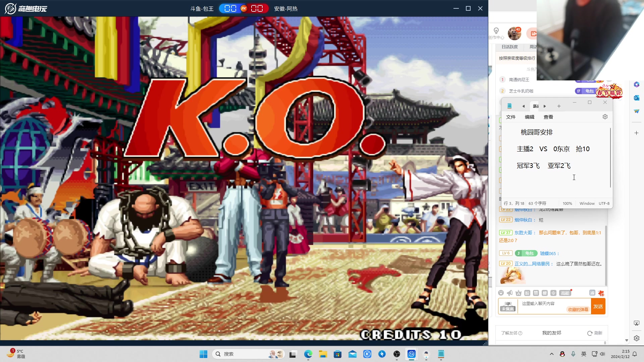
Task: Open OBS Studio from taskbar
Action: coord(397,354)
